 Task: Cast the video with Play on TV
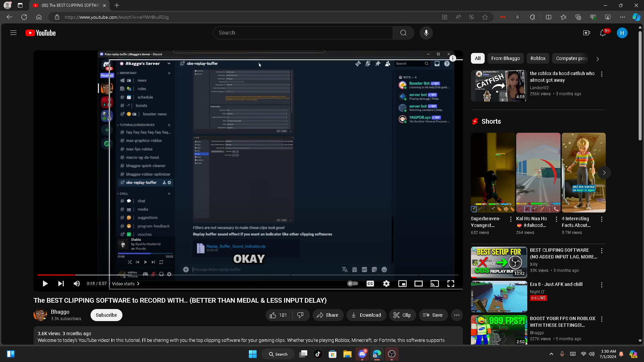coord(435,284)
